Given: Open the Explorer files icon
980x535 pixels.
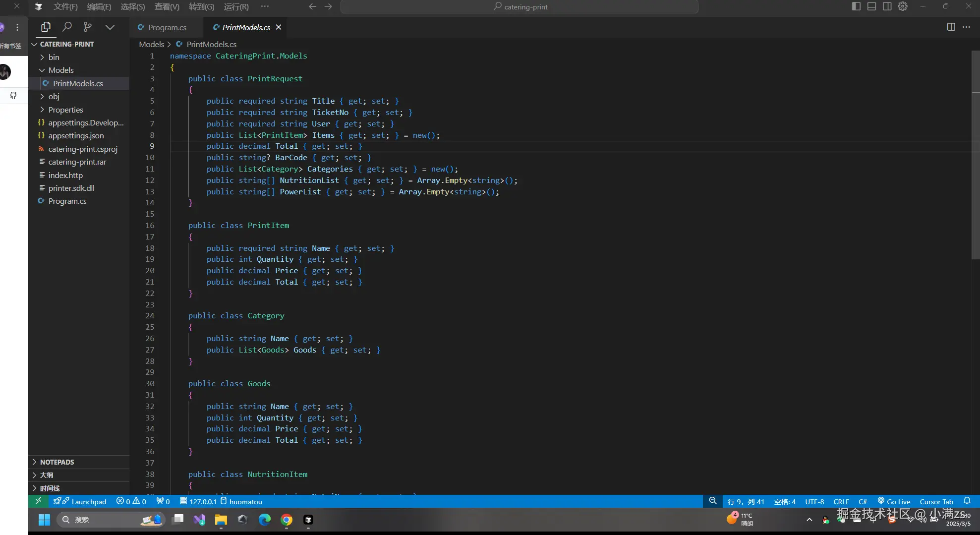Looking at the screenshot, I should [x=46, y=27].
